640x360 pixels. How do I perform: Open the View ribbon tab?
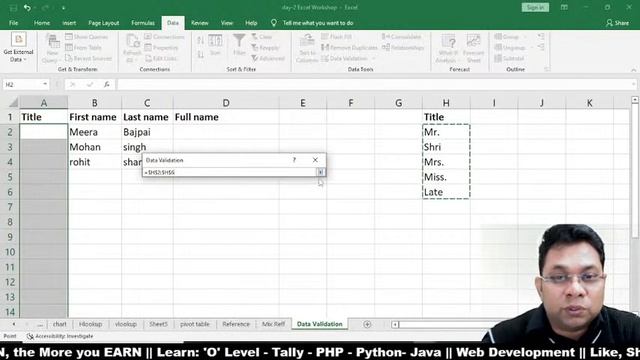pos(227,23)
